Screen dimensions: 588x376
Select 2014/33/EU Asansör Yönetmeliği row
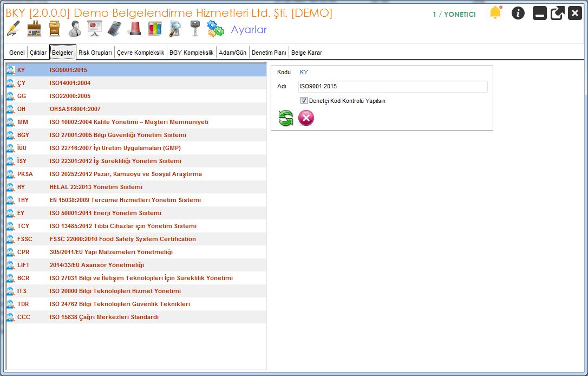136,265
